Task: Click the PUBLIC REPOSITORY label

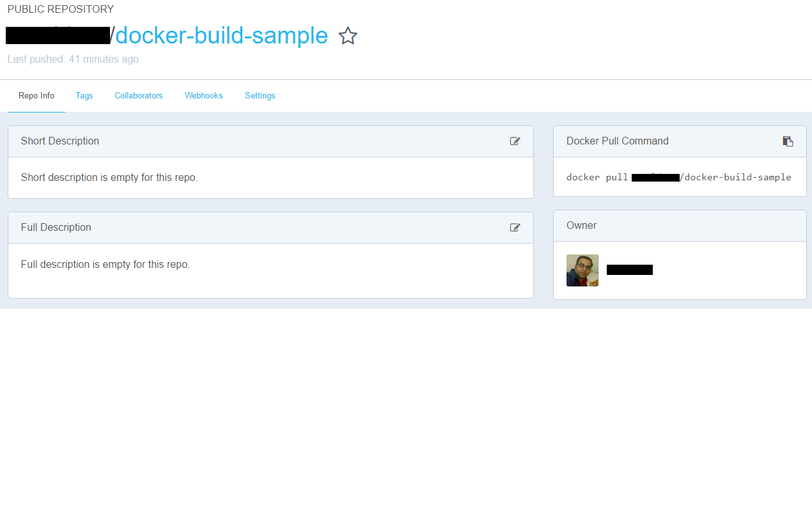Action: (x=61, y=10)
